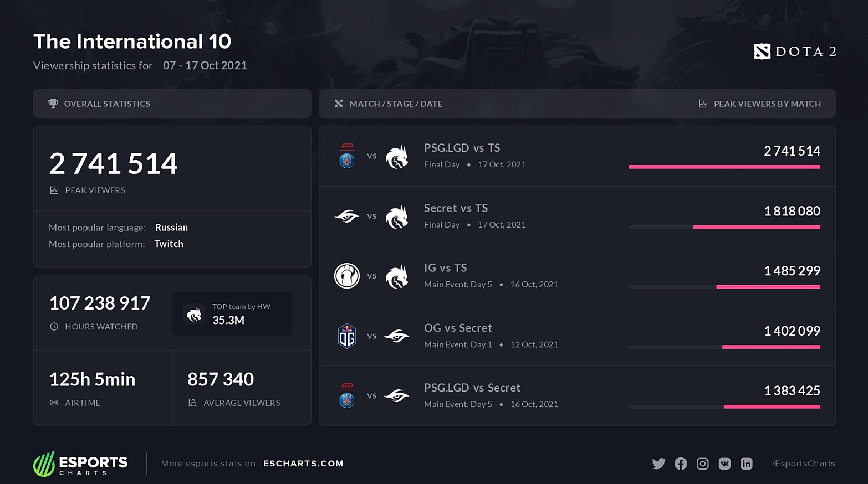This screenshot has width=868, height=484.
Task: Click the PSG.LGD vs Secret peak viewers bar
Action: [x=772, y=407]
